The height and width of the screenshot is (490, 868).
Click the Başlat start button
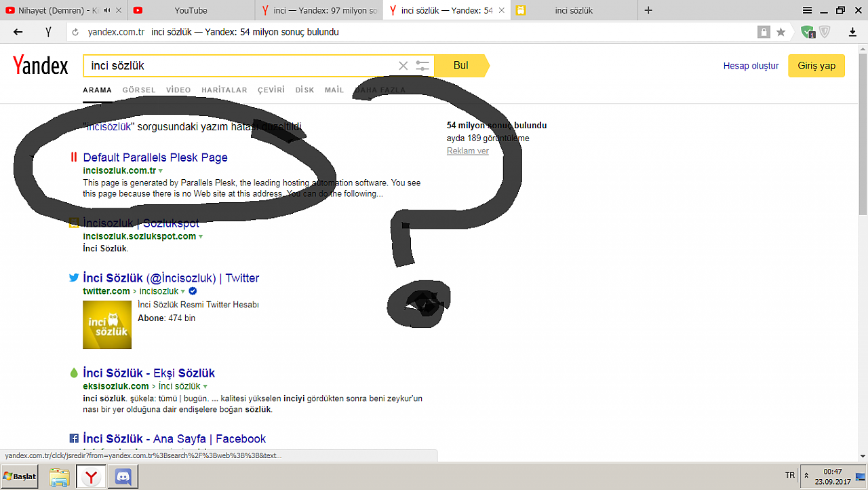[x=20, y=477]
